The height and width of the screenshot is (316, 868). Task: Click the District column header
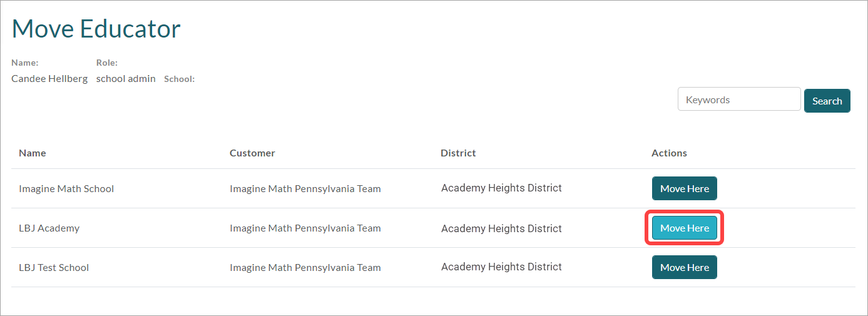[x=458, y=153]
